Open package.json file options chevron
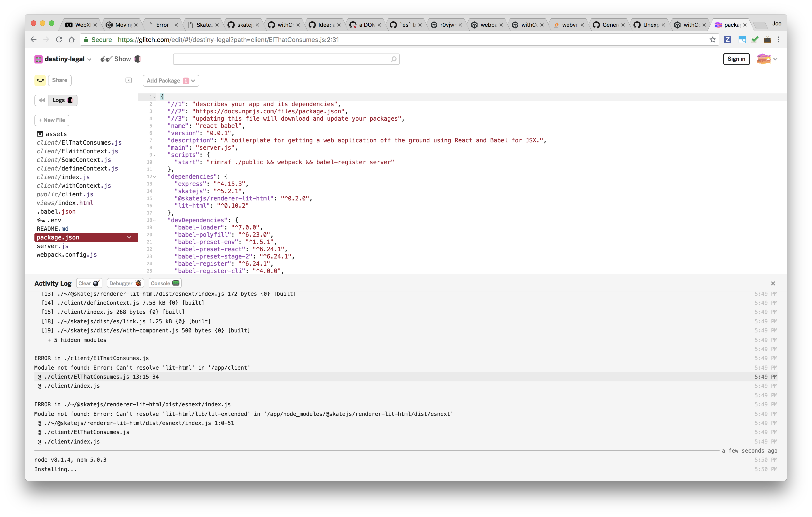812x517 pixels. pos(129,237)
